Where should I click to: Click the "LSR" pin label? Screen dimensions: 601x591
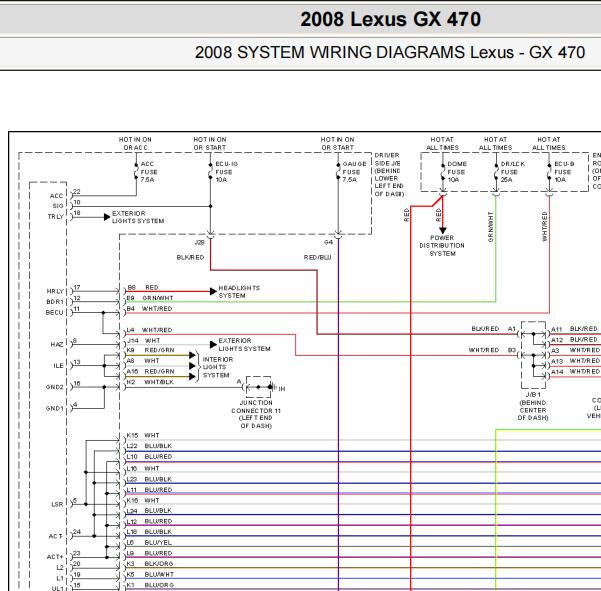coord(57,504)
